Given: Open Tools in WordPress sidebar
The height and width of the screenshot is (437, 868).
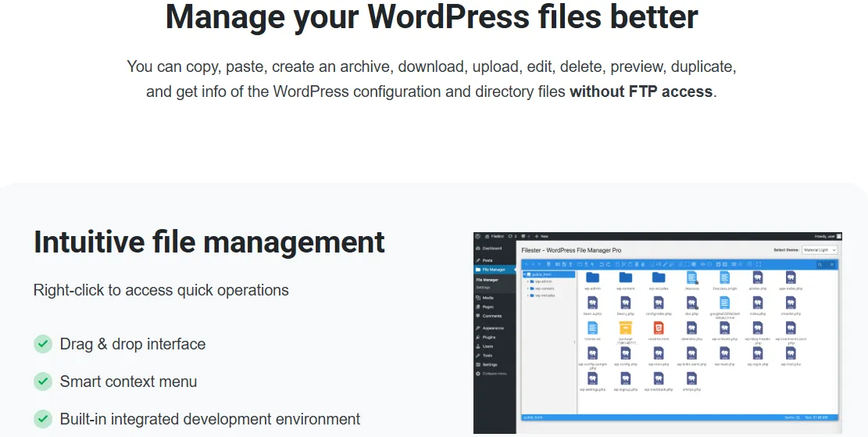Looking at the screenshot, I should point(484,356).
